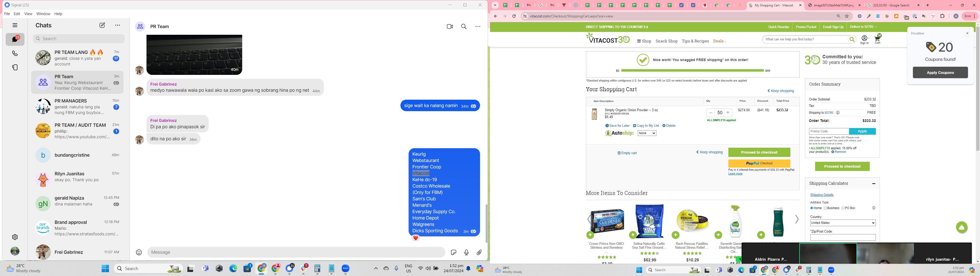
Task: Open Signal's File menu
Action: 7,14
